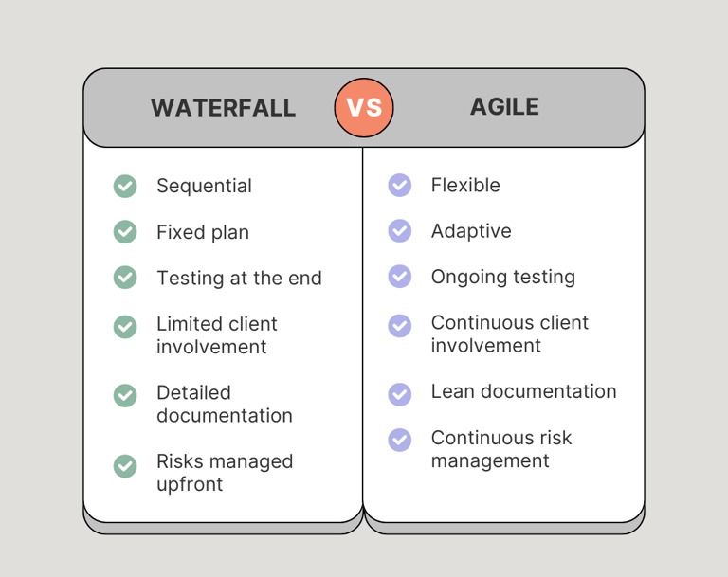728x577 pixels.
Task: Select the purple check next to Ongoing testing
Action: pyautogui.click(x=400, y=277)
